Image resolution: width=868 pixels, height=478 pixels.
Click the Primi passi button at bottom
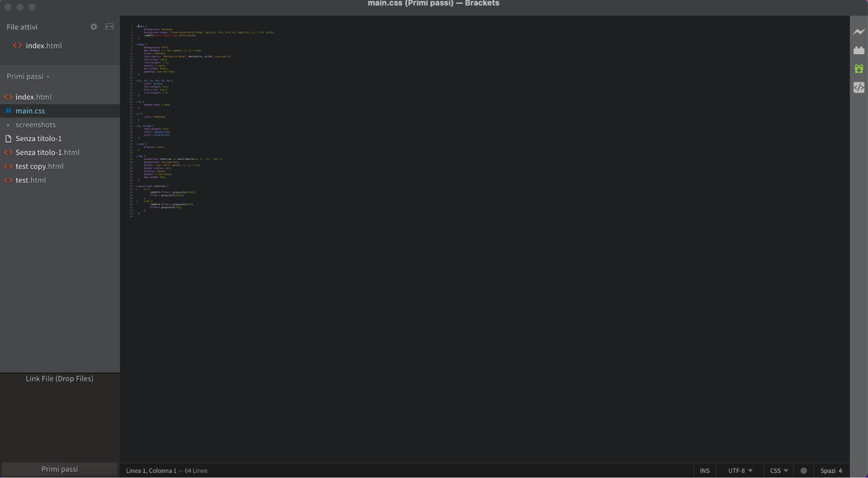[x=59, y=469]
